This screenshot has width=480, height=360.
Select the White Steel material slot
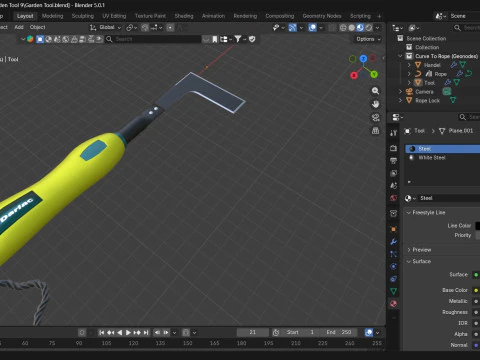click(x=442, y=158)
